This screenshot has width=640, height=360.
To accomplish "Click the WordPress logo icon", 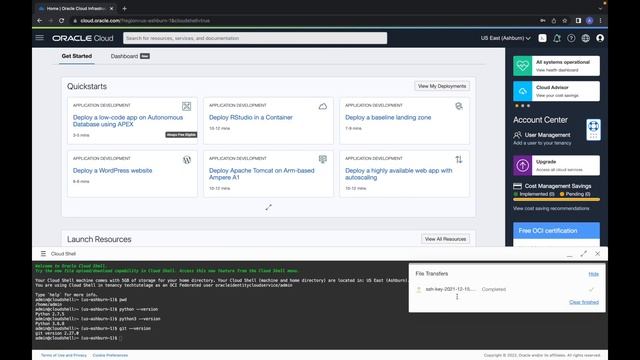I will coord(187,160).
